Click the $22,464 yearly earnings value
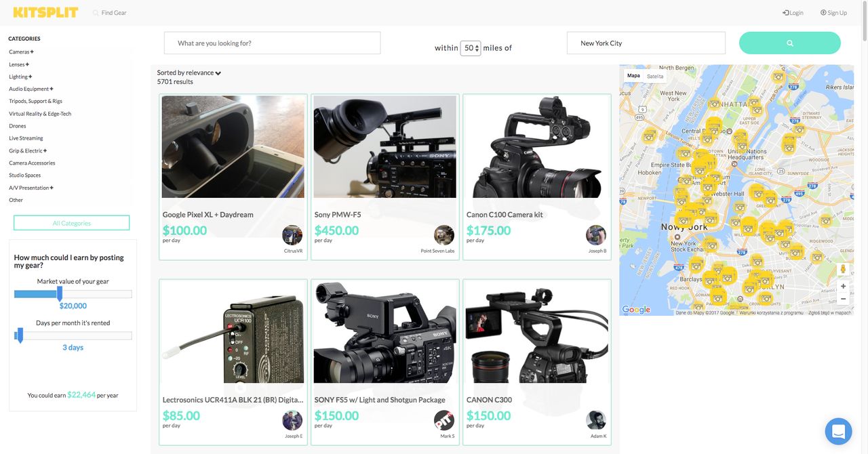 point(81,394)
